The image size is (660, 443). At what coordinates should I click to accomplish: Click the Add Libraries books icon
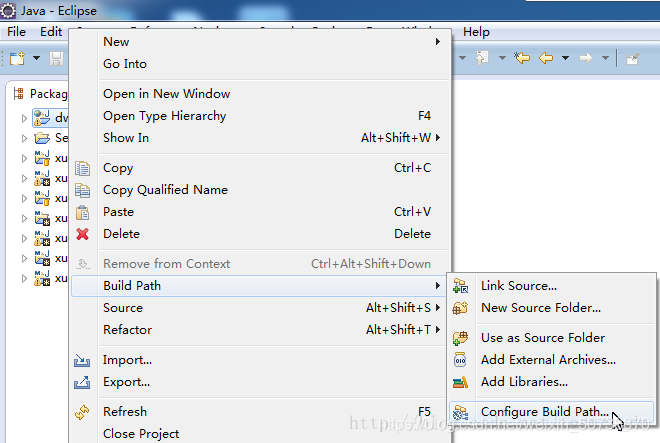click(460, 382)
